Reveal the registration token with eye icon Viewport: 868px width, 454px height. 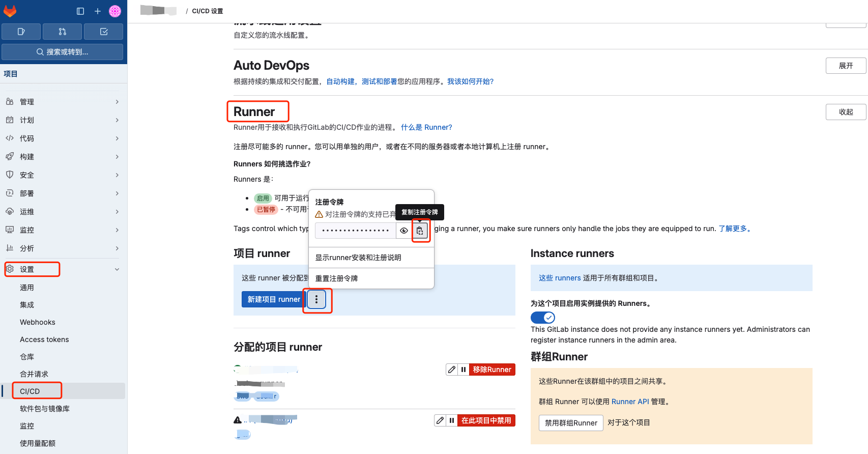click(404, 231)
